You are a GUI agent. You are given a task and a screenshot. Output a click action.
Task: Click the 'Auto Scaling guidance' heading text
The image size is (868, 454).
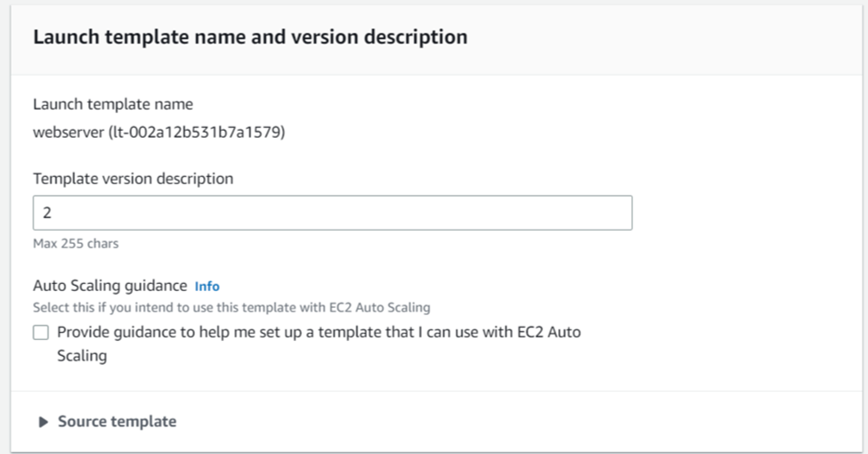coord(110,286)
